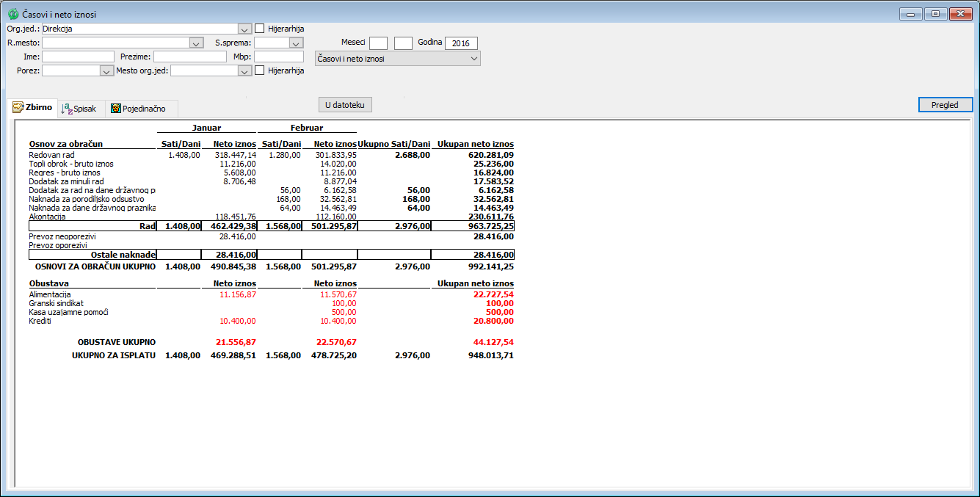Image resolution: width=980 pixels, height=497 pixels.
Task: Open the report type dropdown below Meseci
Action: 473,58
